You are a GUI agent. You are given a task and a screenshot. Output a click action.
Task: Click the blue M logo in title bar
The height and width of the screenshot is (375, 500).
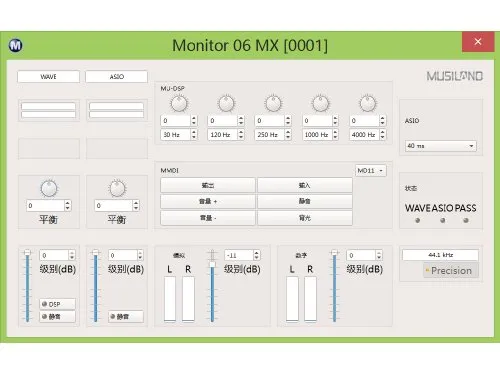pyautogui.click(x=16, y=45)
